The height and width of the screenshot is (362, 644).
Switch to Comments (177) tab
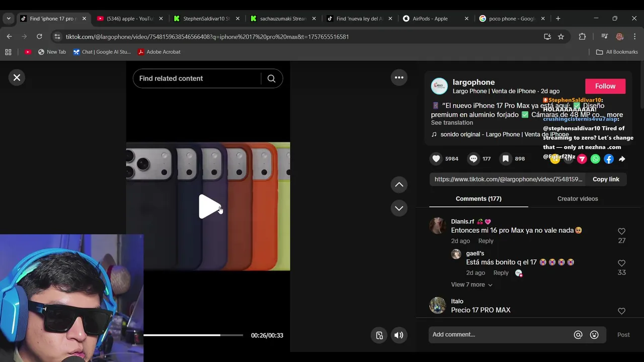pos(478,199)
